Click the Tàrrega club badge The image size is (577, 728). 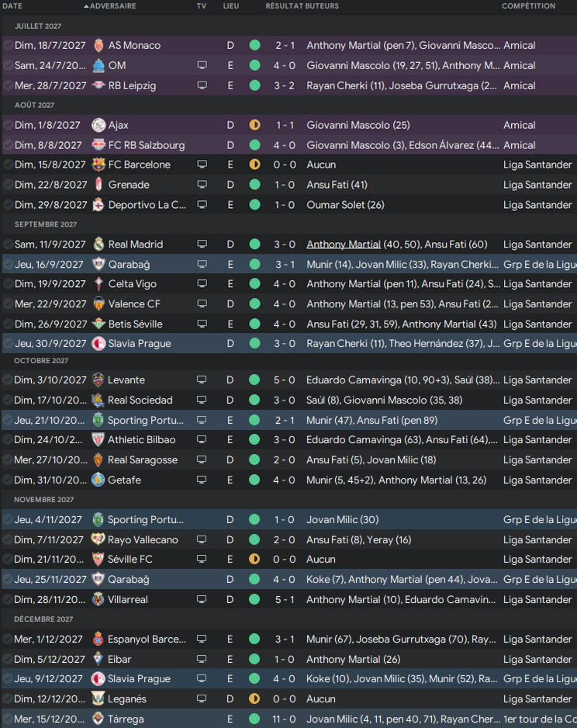[98, 719]
